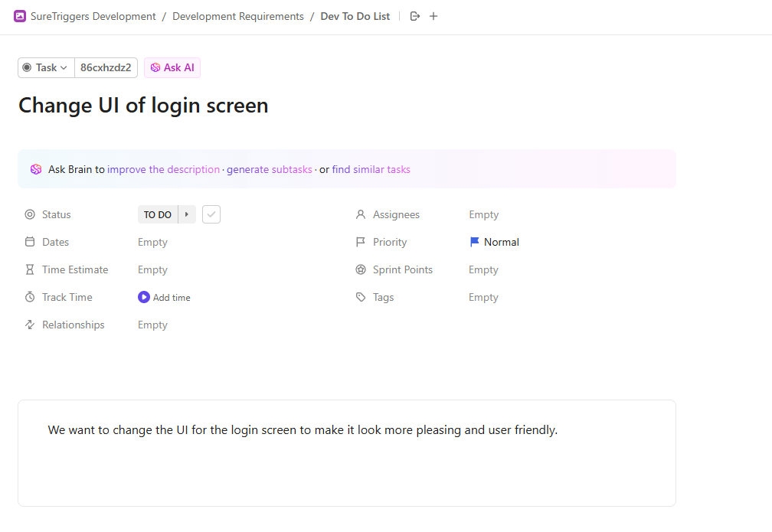Go to Dev To Do List breadcrumb

tap(355, 16)
